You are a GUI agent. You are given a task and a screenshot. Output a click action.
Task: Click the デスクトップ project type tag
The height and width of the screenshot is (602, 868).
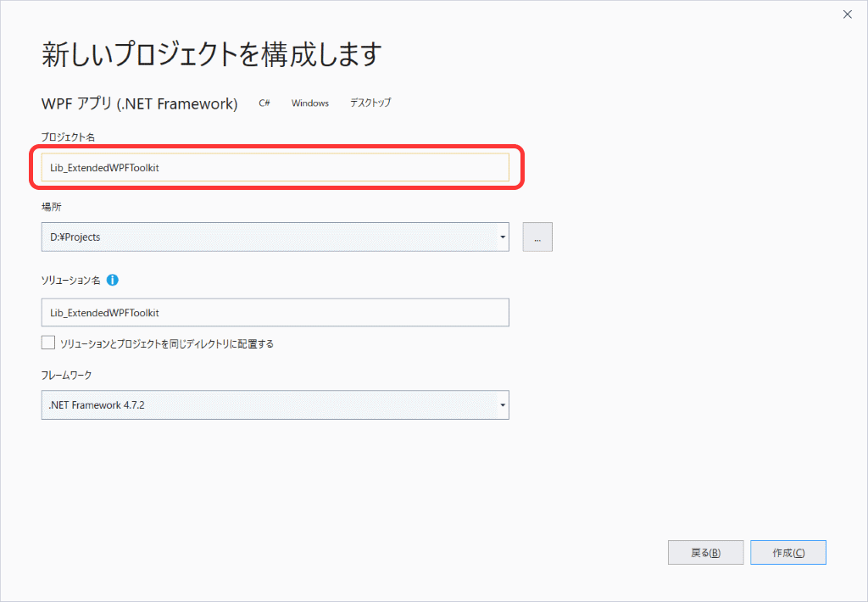pos(370,103)
